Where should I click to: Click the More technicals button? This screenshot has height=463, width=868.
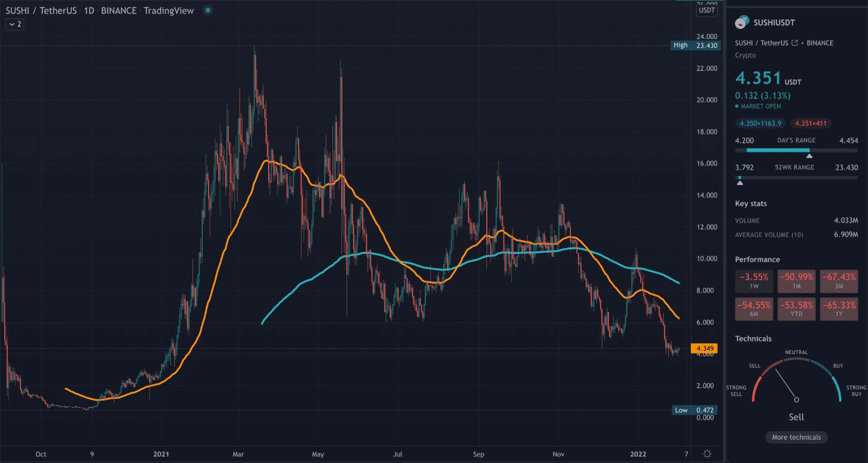(x=796, y=437)
